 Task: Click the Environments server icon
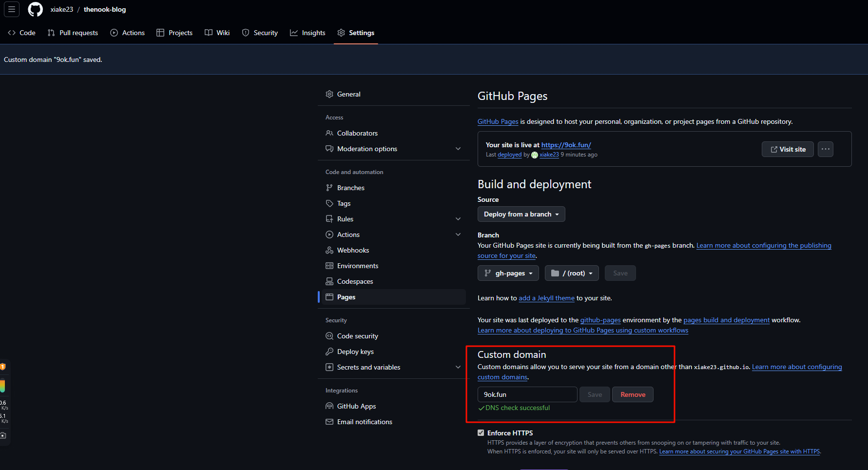coord(329,266)
